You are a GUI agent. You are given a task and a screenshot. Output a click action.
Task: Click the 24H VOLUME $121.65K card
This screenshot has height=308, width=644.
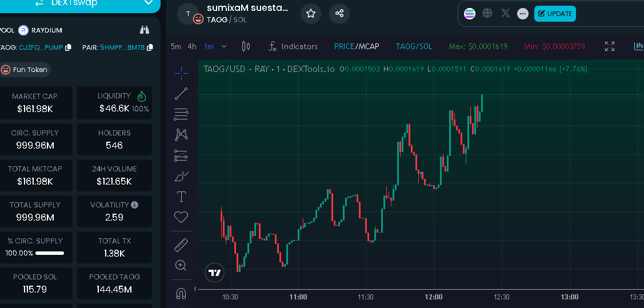(x=114, y=175)
